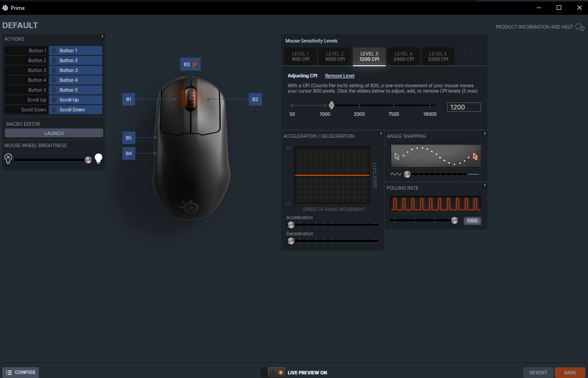Select the Level 3 1200 CPI tab

click(369, 56)
